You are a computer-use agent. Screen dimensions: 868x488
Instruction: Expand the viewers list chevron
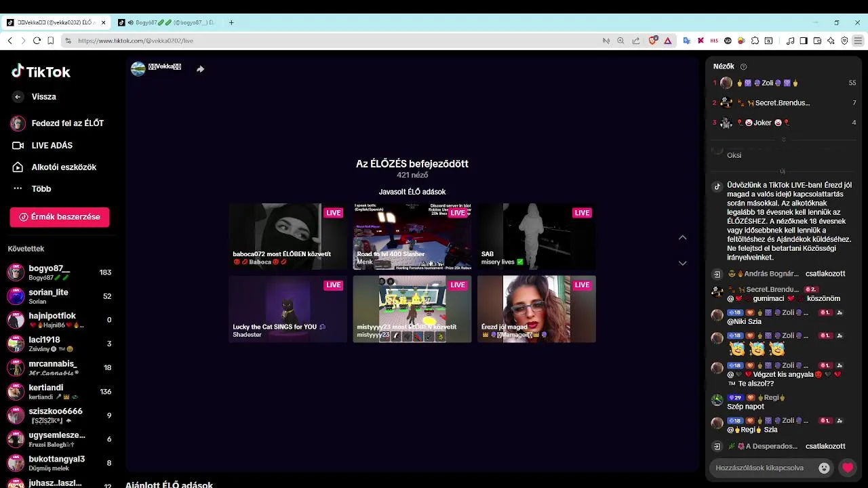coord(784,140)
